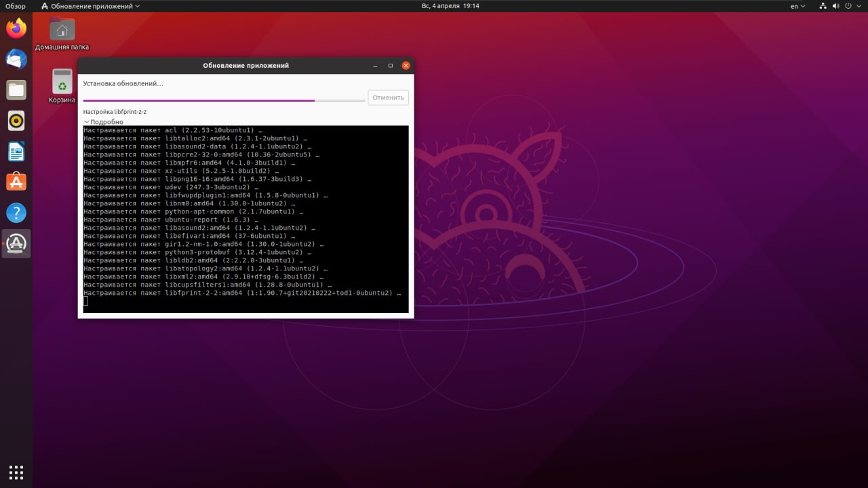The image size is (868, 488).
Task: Open the en keyboard layout selector
Action: (798, 6)
